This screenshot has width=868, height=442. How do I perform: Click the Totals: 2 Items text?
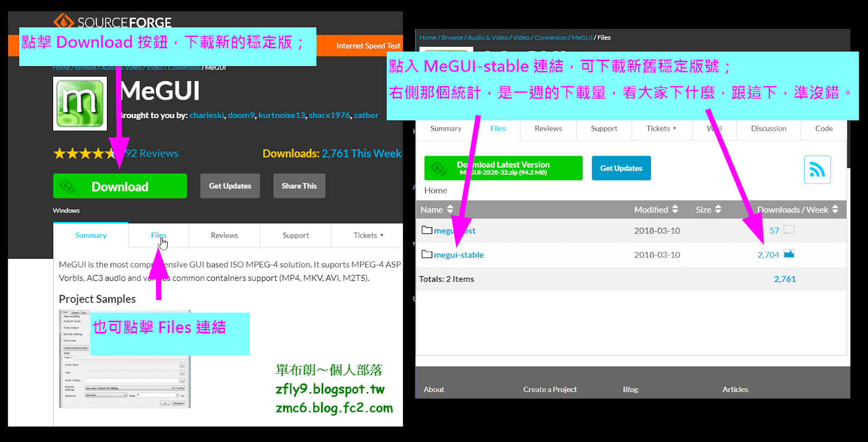(446, 279)
